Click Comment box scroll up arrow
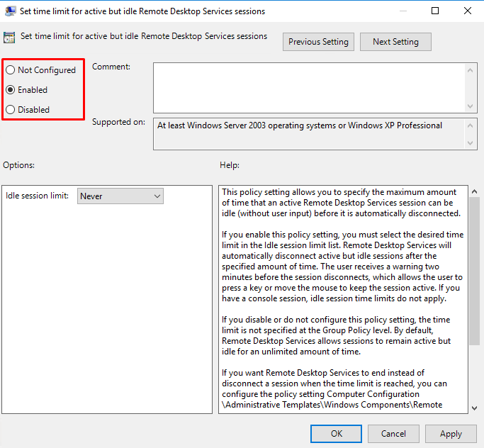Image resolution: width=484 pixels, height=448 pixels. pos(471,69)
